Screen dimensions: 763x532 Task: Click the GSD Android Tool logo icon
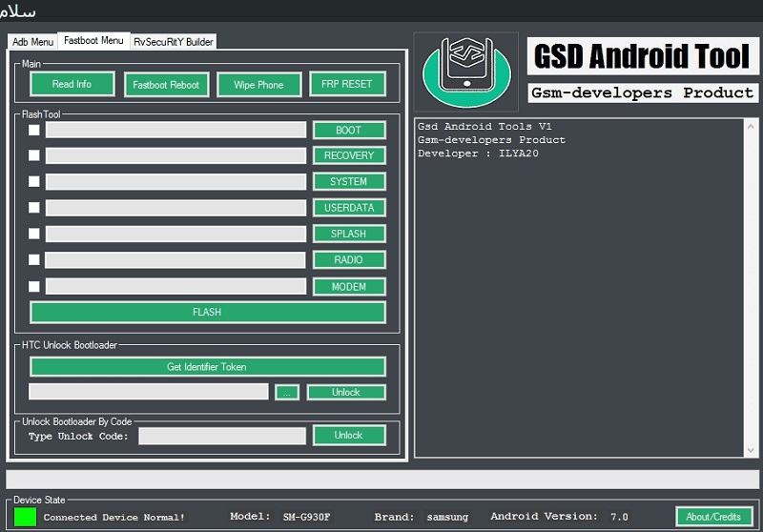(466, 72)
